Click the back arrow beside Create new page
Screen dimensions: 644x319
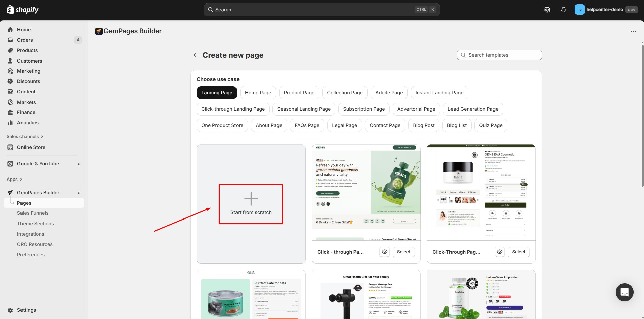coord(196,55)
